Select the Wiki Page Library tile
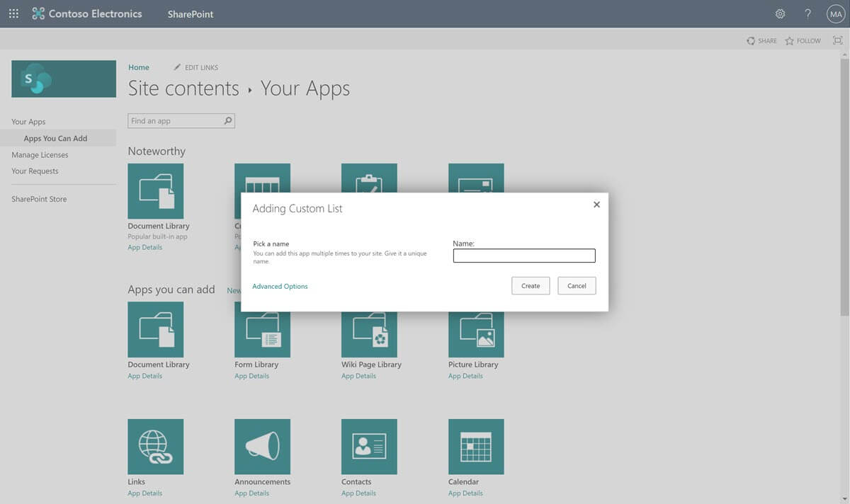Screen dimensions: 850x504 coord(369,334)
